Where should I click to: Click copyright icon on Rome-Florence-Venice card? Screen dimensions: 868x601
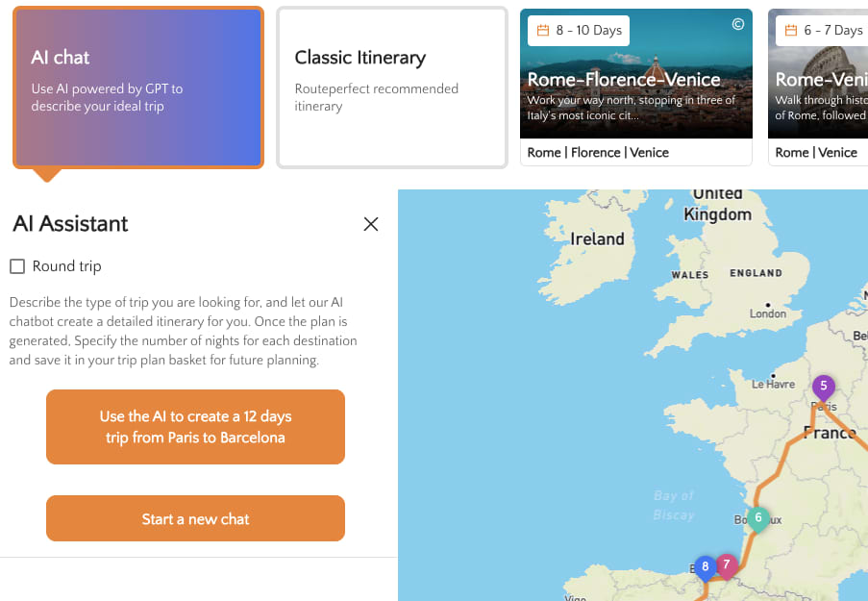click(x=738, y=24)
